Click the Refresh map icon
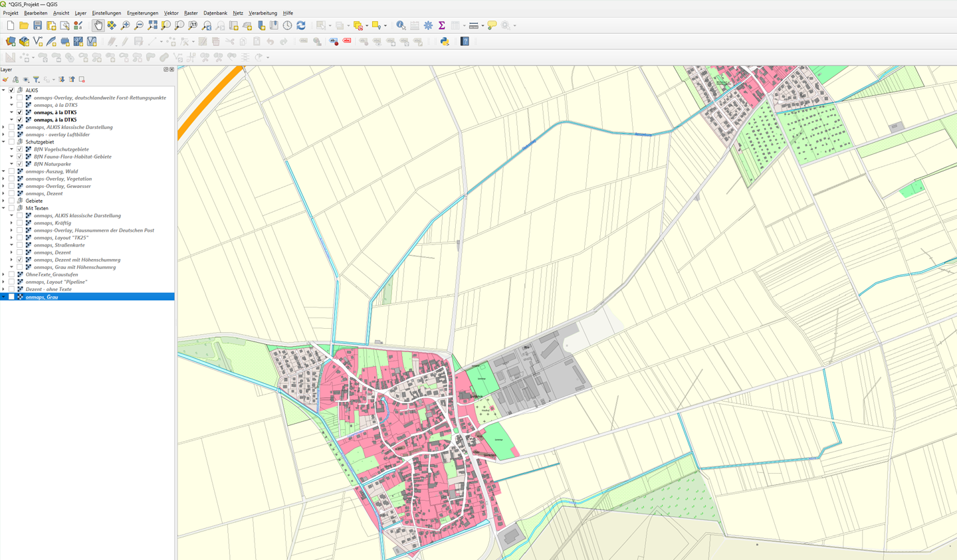Image resolution: width=957 pixels, height=560 pixels. pos(301,25)
